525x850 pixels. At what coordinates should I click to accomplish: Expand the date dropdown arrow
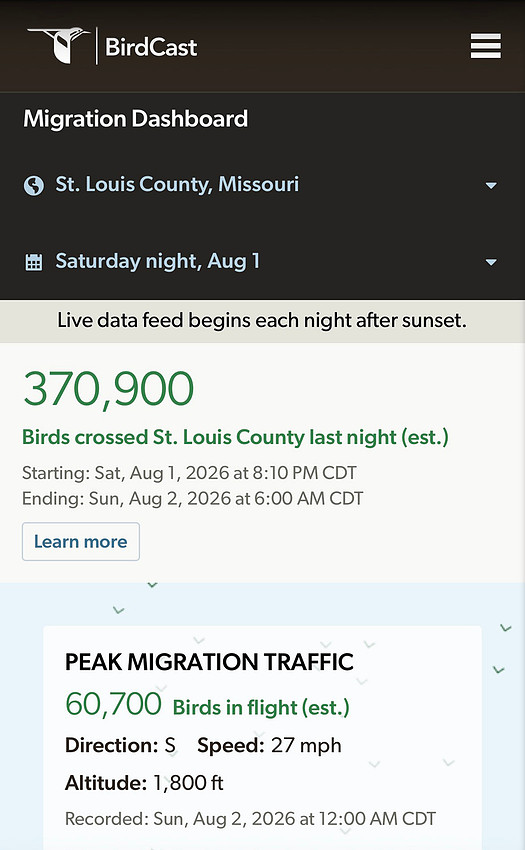pos(491,262)
